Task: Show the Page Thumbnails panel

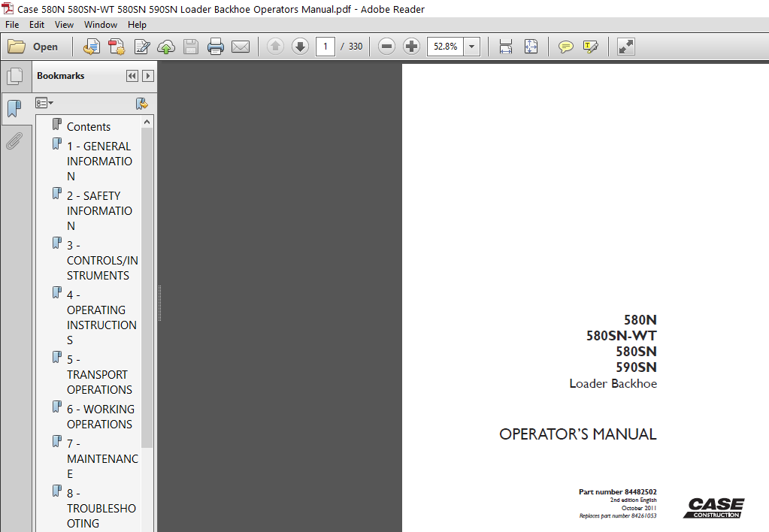Action: 15,76
